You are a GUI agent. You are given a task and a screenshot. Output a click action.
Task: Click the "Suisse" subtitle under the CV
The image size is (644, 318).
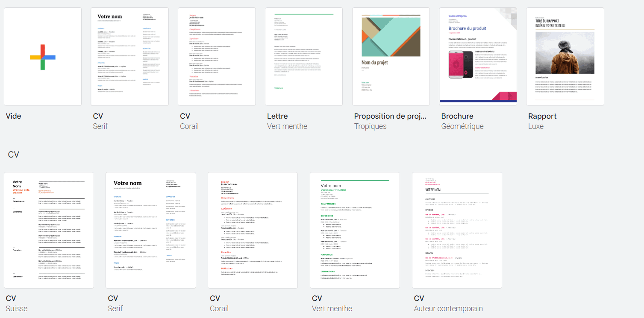(x=17, y=309)
